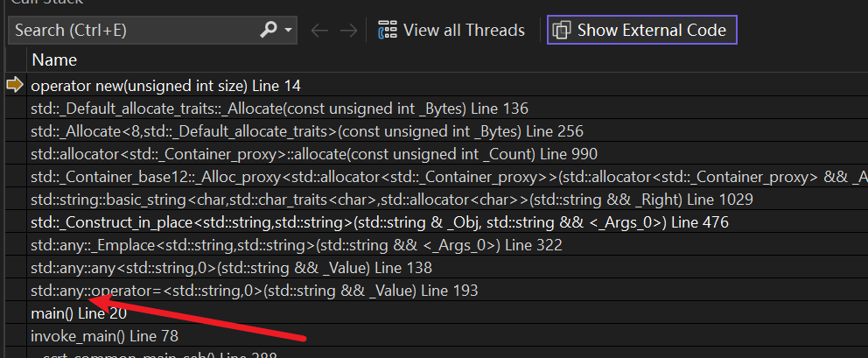Open the search options dropdown arrow
Image resolution: width=868 pixels, height=358 pixels.
point(289,31)
